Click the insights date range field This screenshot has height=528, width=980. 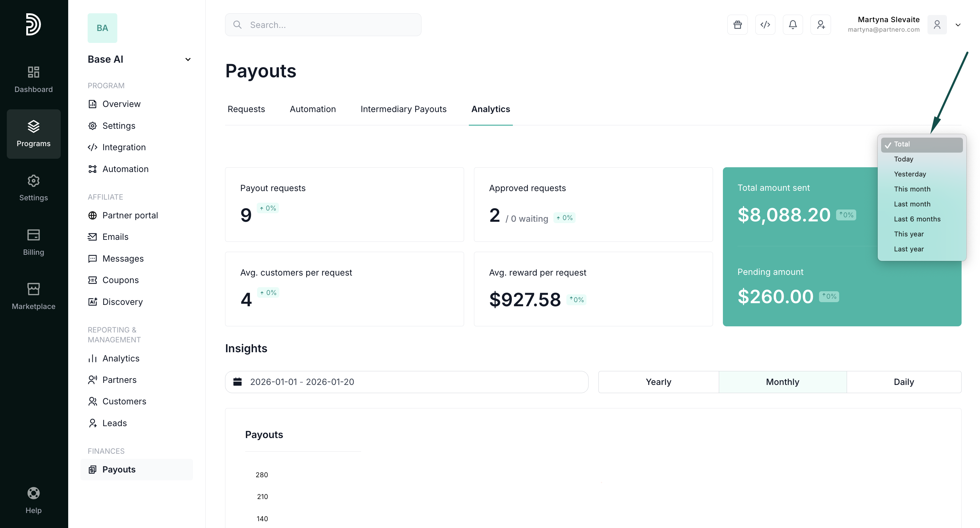click(406, 382)
